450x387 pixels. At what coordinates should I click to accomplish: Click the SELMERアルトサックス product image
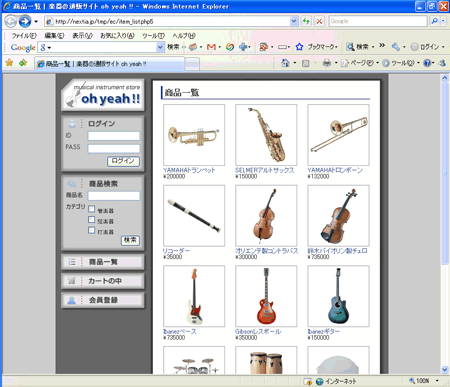tap(266, 135)
